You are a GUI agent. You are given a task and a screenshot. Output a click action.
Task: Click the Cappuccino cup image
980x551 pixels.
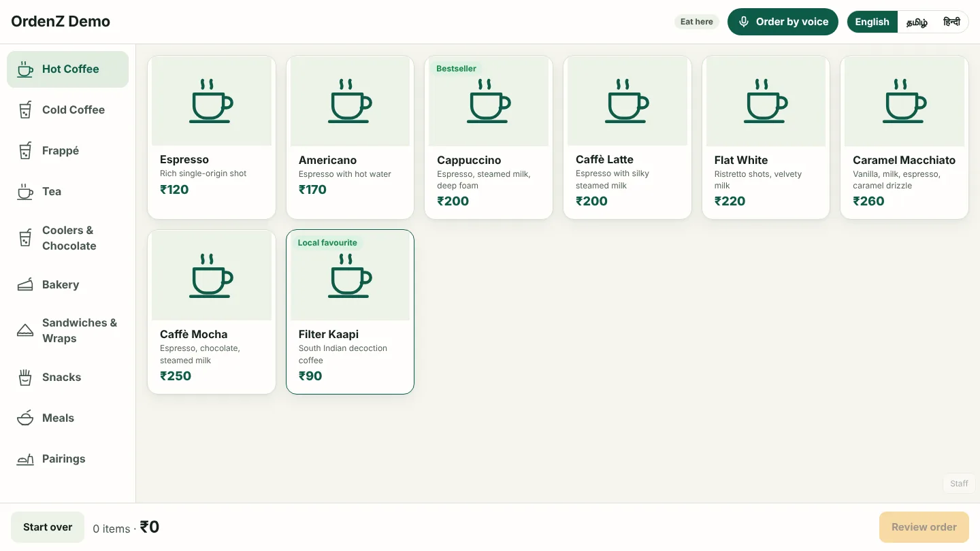tap(489, 101)
